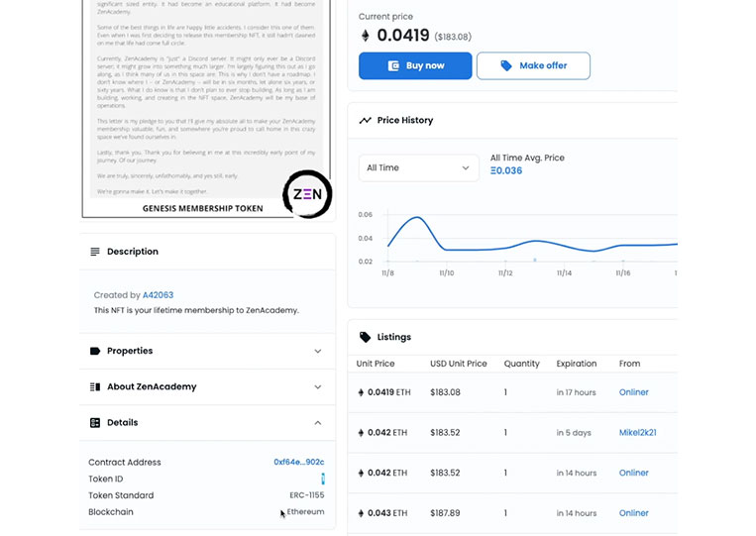Click the ($183.08) USD price beside current price

click(x=453, y=37)
